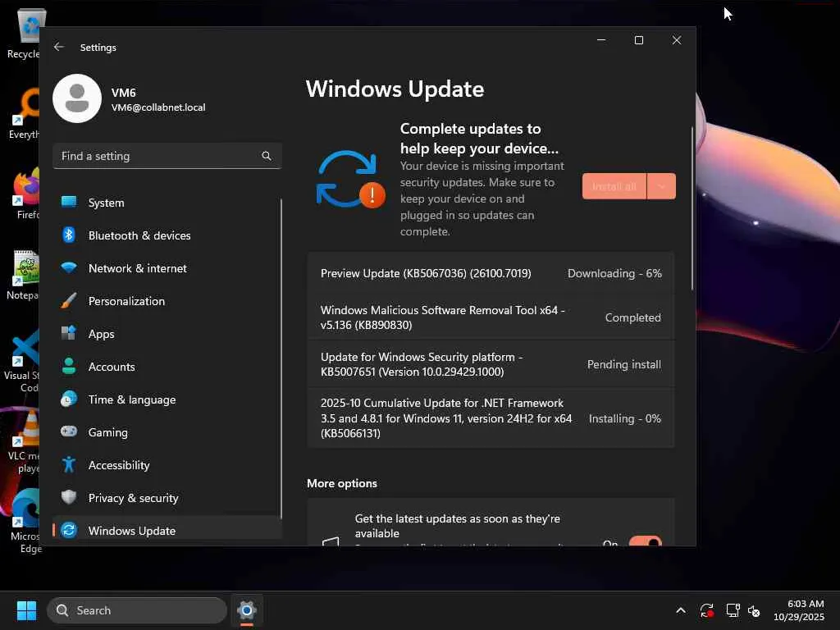Click Windows Malicious Software Removal Tool row
The width and height of the screenshot is (840, 630).
(491, 317)
